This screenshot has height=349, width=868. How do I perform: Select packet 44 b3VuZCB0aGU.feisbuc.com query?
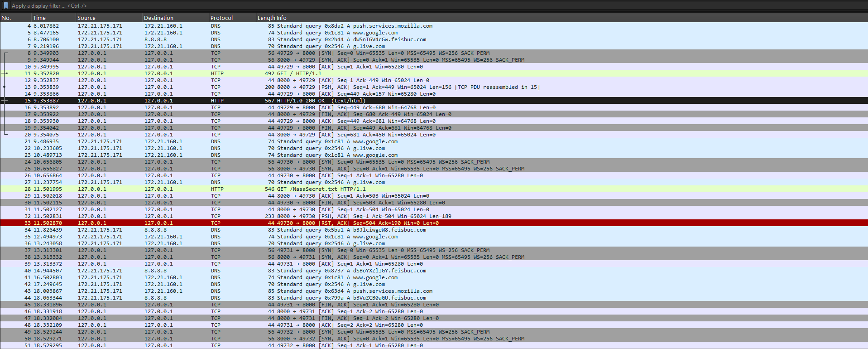click(434, 298)
